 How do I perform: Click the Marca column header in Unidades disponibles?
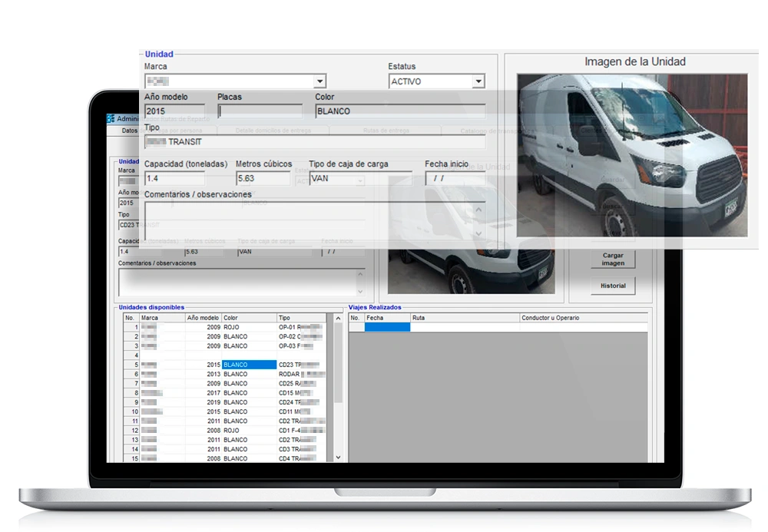tap(162, 318)
